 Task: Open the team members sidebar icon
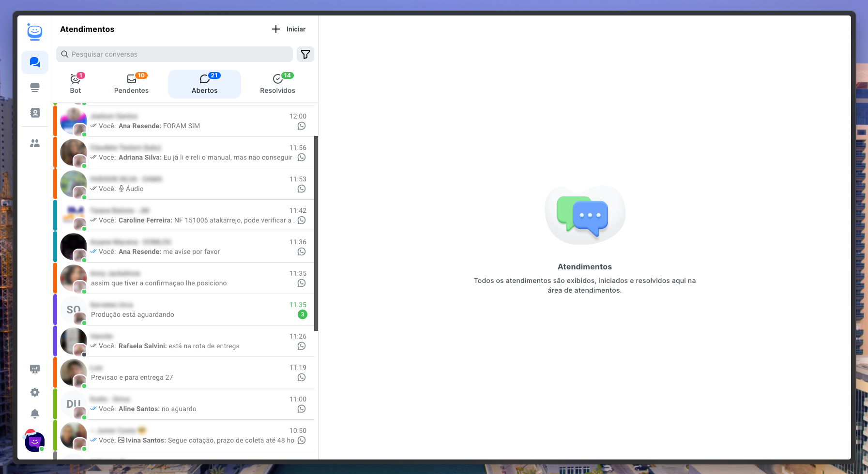point(35,143)
